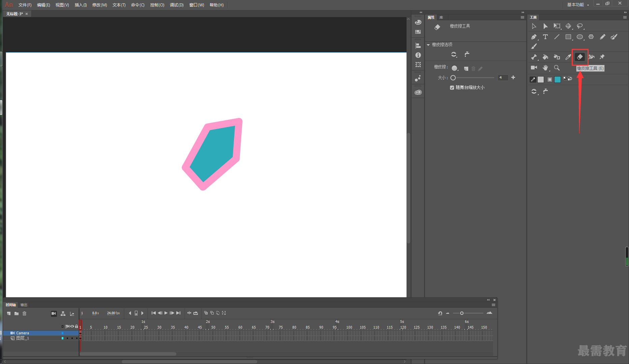Viewport: 629px width, 364px height.
Task: Play the timeline animation
Action: coord(166,313)
